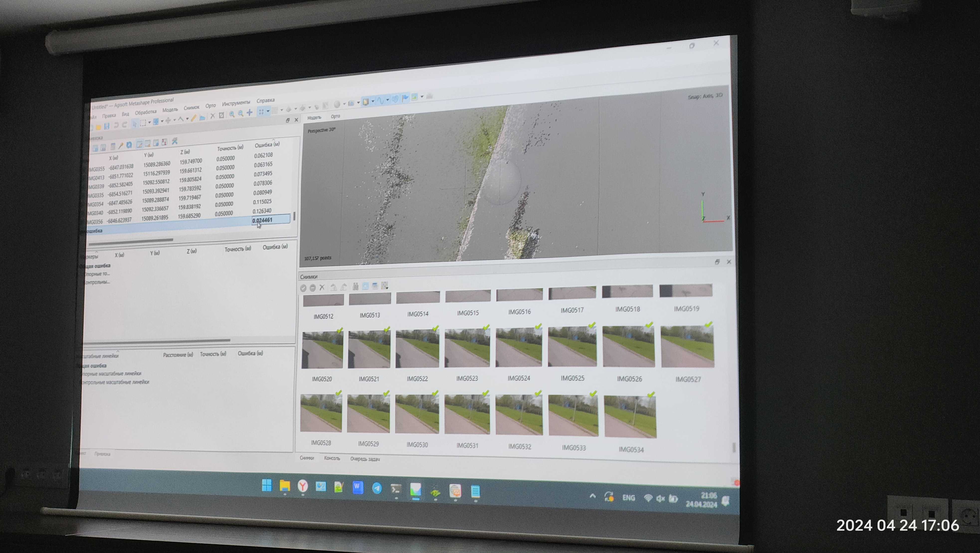Screen dimensions: 980x553
Task: Toggle the point cloud view mode button
Action: (261, 112)
